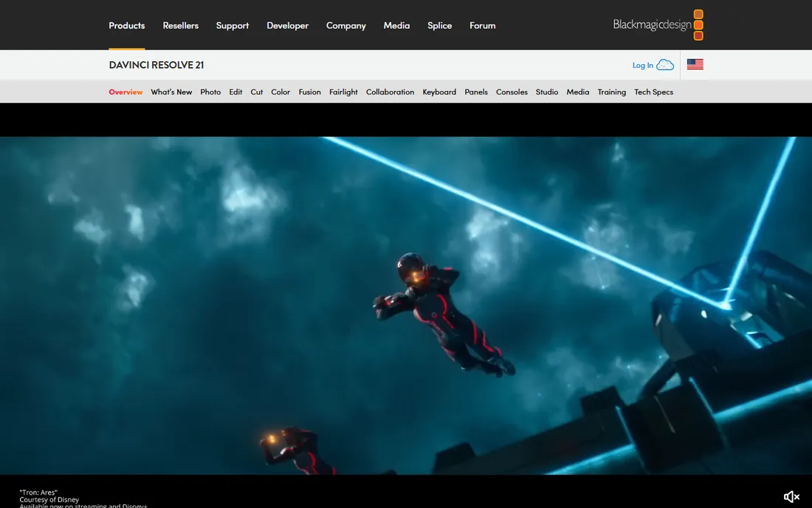Open the Company menu item
812x508 pixels.
pyautogui.click(x=346, y=25)
